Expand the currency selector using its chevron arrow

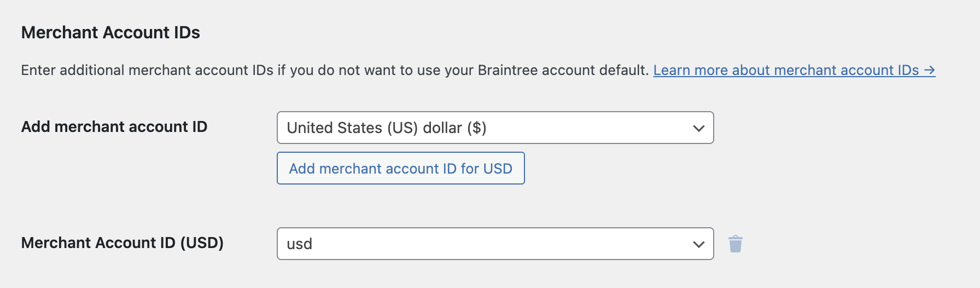pyautogui.click(x=698, y=128)
